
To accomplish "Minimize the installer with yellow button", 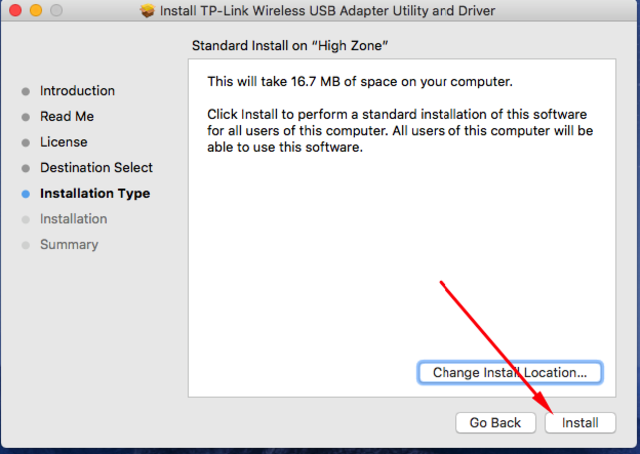I will [x=34, y=11].
